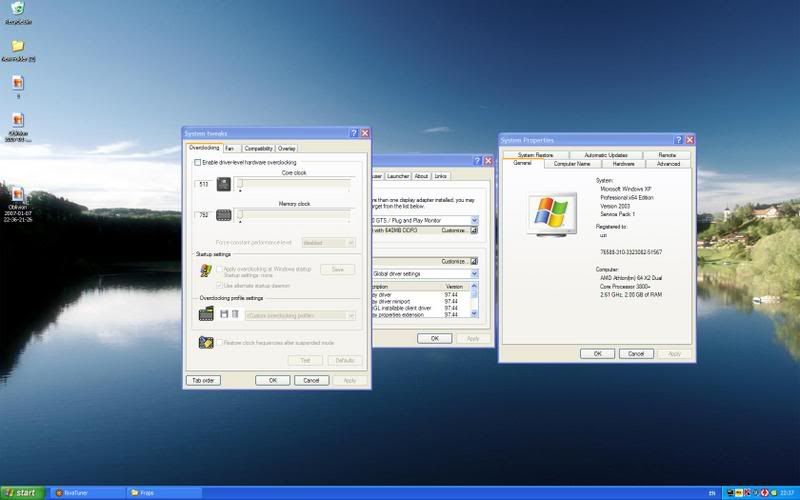Toggle Use alternate startup daemon checkbox
This screenshot has height=500, width=800.
pyautogui.click(x=220, y=285)
